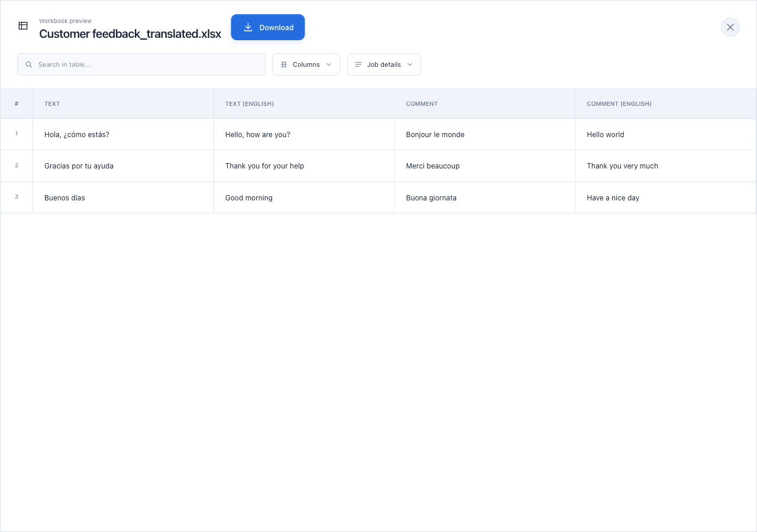Click the TEXT (ENGLISH) column header
Screen dimensions: 757x532
point(304,104)
